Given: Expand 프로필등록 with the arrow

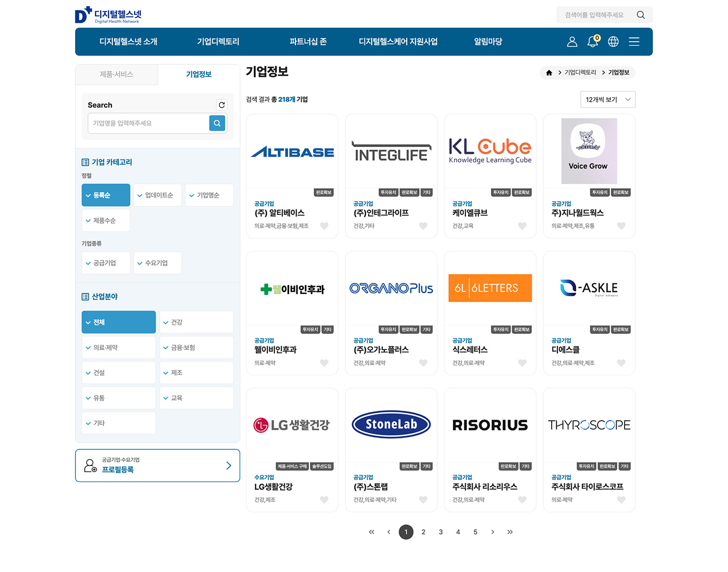Looking at the screenshot, I should [x=228, y=465].
